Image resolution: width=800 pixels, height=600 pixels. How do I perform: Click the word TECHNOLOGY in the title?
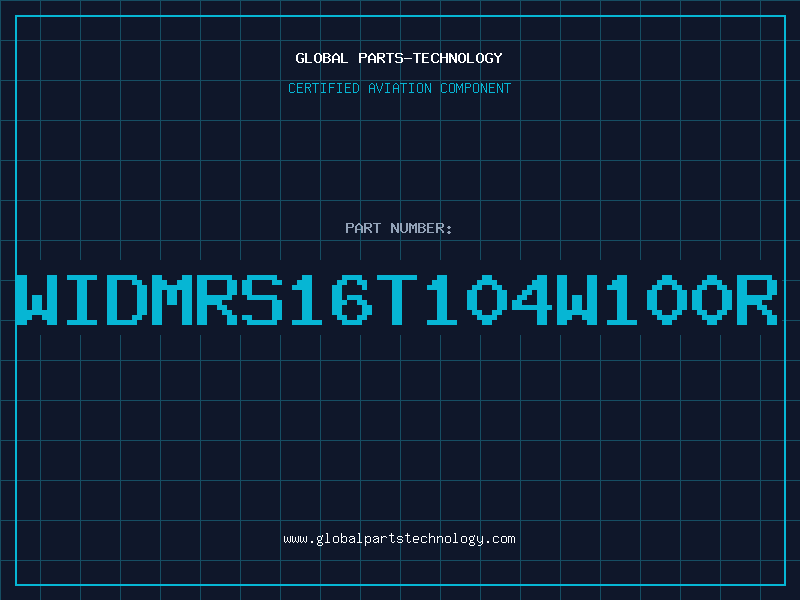coord(458,58)
